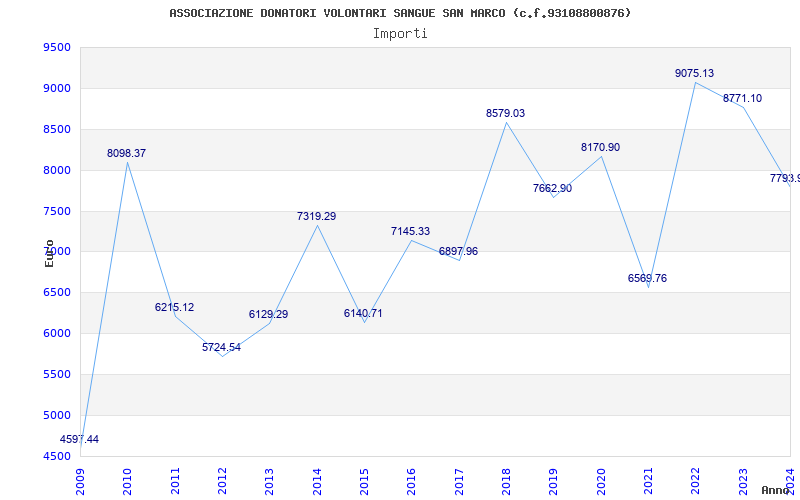This screenshot has height=500, width=800.
Task: Select the 2014 year on the x-axis
Action: click(x=317, y=479)
